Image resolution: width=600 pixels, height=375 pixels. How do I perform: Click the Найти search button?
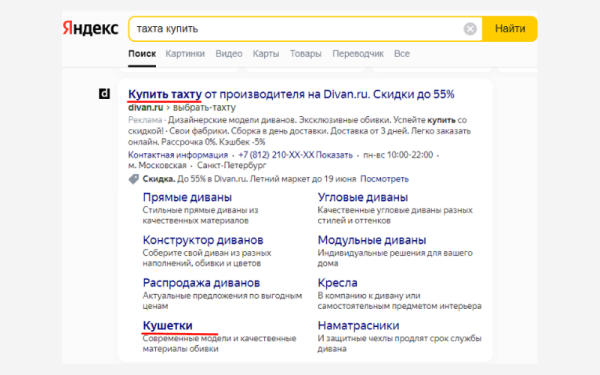pos(510,29)
